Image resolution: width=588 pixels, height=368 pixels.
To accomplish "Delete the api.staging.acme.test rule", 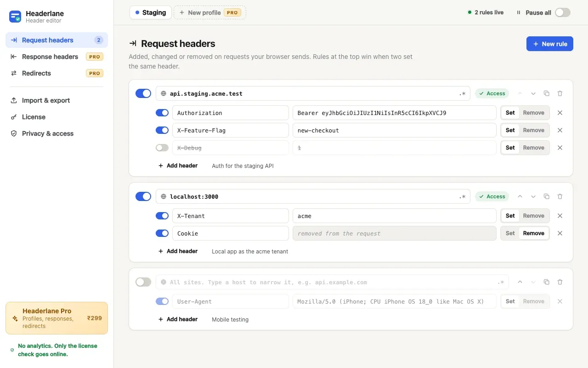I will [560, 93].
